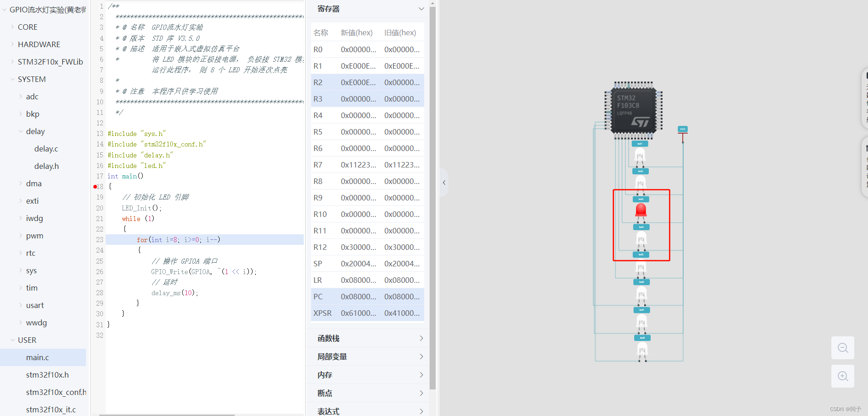The height and width of the screenshot is (416, 868).
Task: Toggle breakpoint on line 18
Action: pyautogui.click(x=95, y=187)
